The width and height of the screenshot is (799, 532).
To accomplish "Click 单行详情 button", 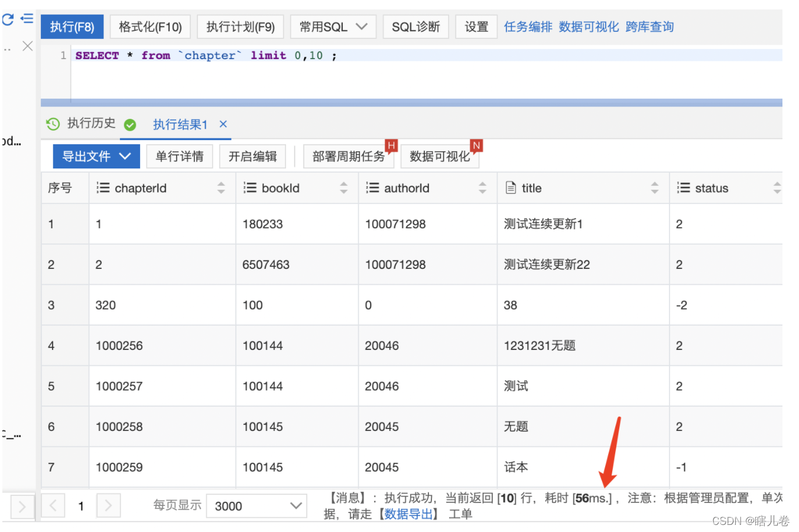I will pos(180,157).
